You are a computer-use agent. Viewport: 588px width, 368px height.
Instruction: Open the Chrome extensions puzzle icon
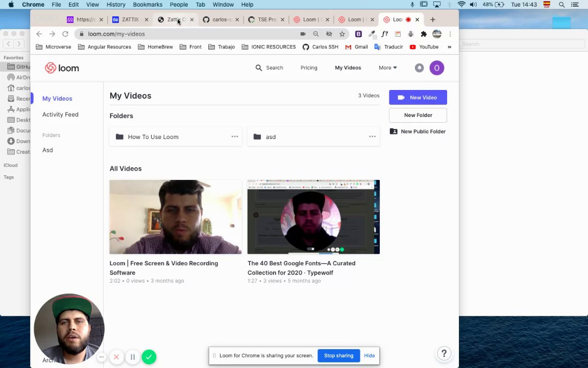click(x=424, y=34)
